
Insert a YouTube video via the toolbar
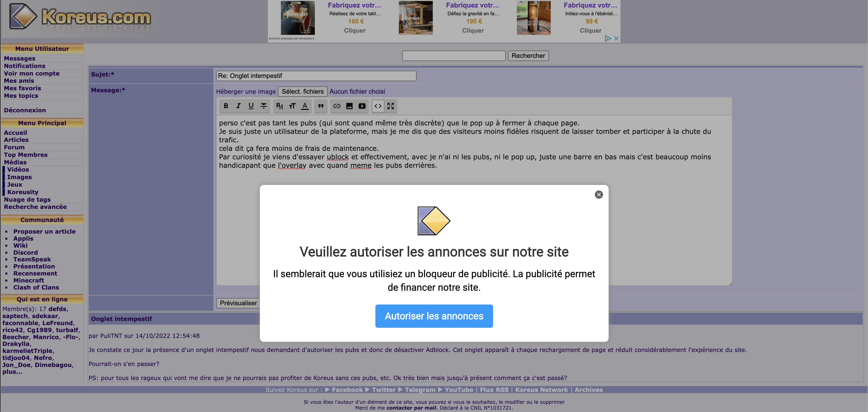click(x=362, y=106)
